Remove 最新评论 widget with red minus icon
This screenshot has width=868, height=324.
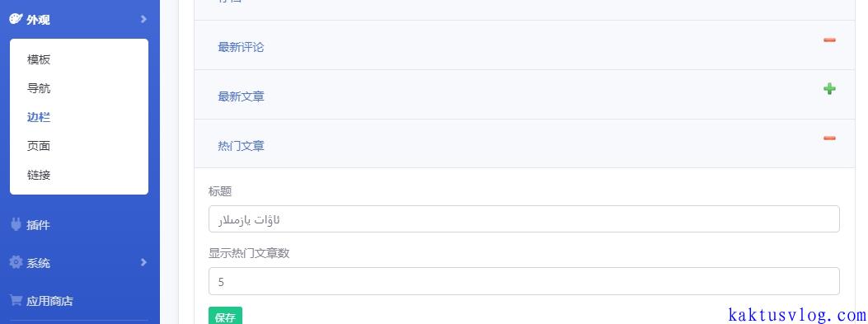(828, 40)
